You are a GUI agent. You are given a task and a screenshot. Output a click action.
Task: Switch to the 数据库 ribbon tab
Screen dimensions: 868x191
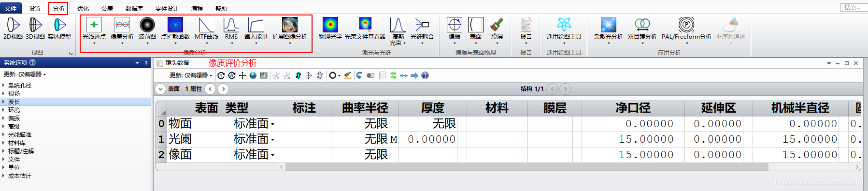click(x=134, y=8)
